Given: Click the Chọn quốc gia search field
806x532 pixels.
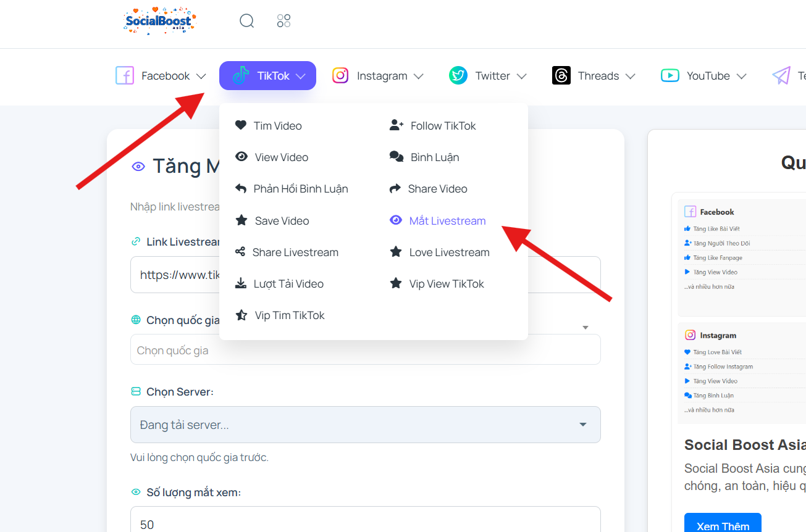Looking at the screenshot, I should (366, 349).
